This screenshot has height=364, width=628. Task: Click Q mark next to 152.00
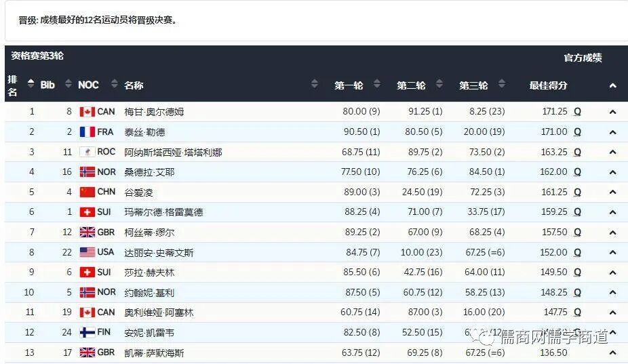click(x=577, y=252)
